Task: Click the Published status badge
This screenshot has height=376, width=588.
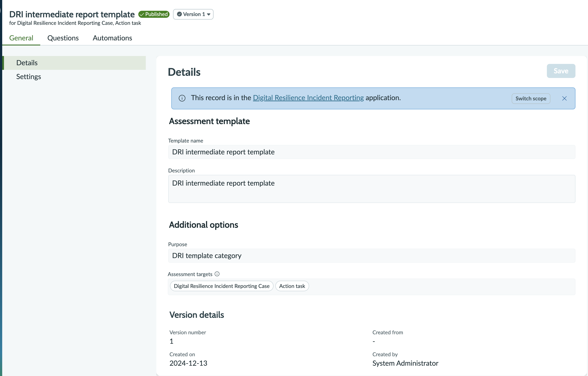Action: click(x=154, y=14)
